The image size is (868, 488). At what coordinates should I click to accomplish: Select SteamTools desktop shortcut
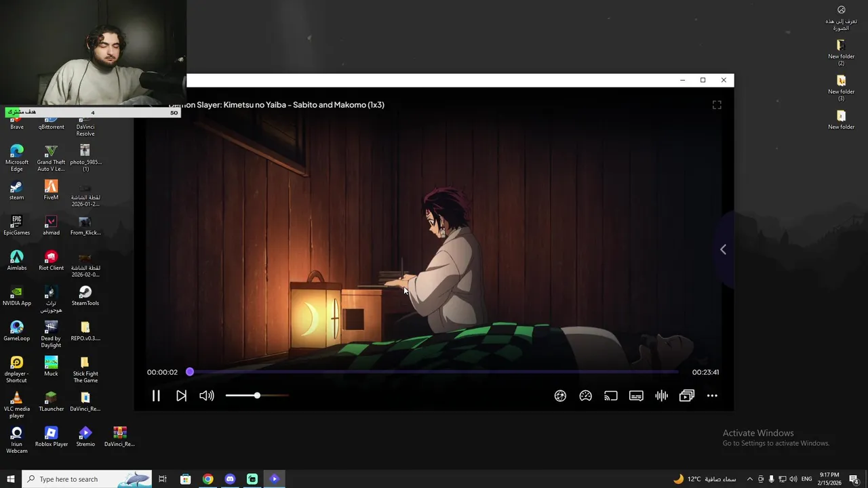tap(85, 296)
